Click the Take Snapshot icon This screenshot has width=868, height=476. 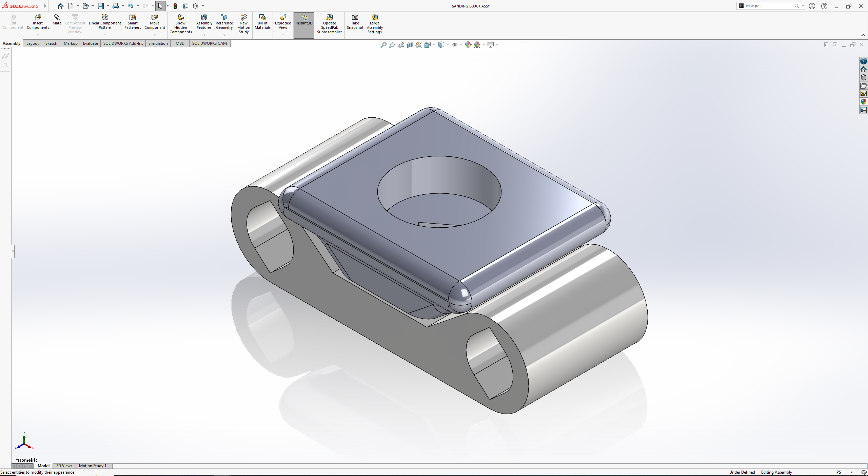(x=355, y=22)
